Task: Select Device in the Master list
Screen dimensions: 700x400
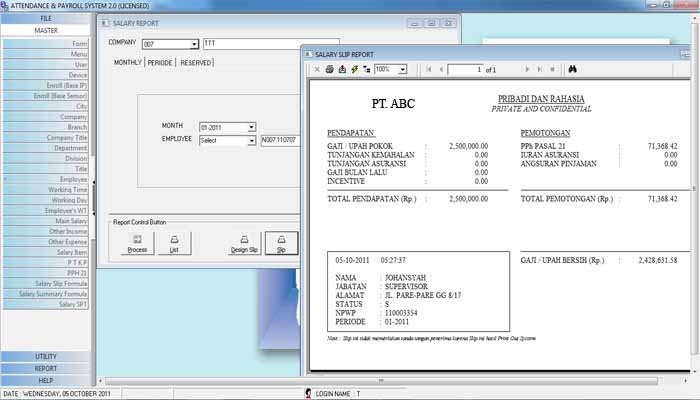Action: click(46, 75)
